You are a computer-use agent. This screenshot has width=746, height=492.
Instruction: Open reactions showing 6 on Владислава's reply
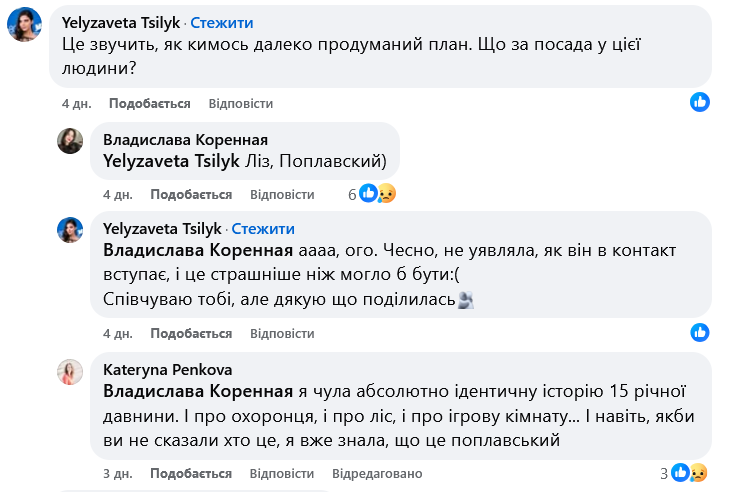(372, 194)
